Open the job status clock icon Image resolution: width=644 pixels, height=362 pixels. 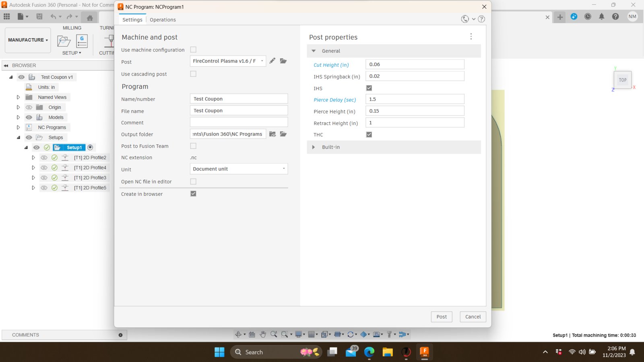click(588, 16)
